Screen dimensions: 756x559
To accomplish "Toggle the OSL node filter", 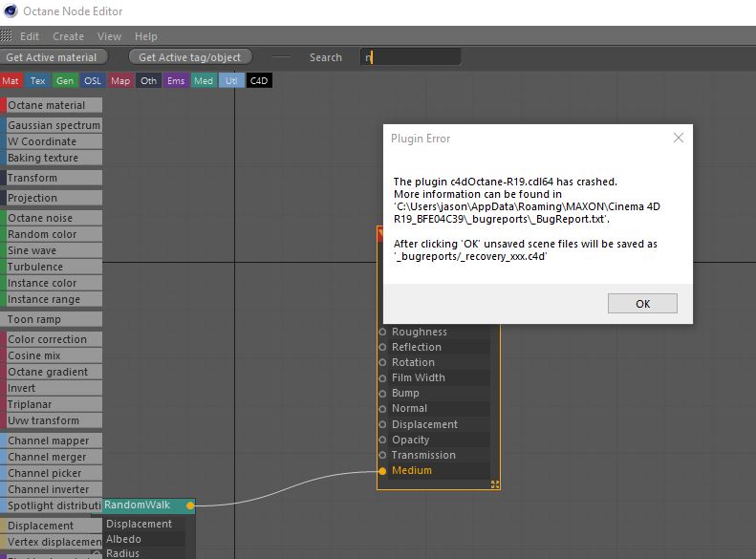I will point(93,81).
